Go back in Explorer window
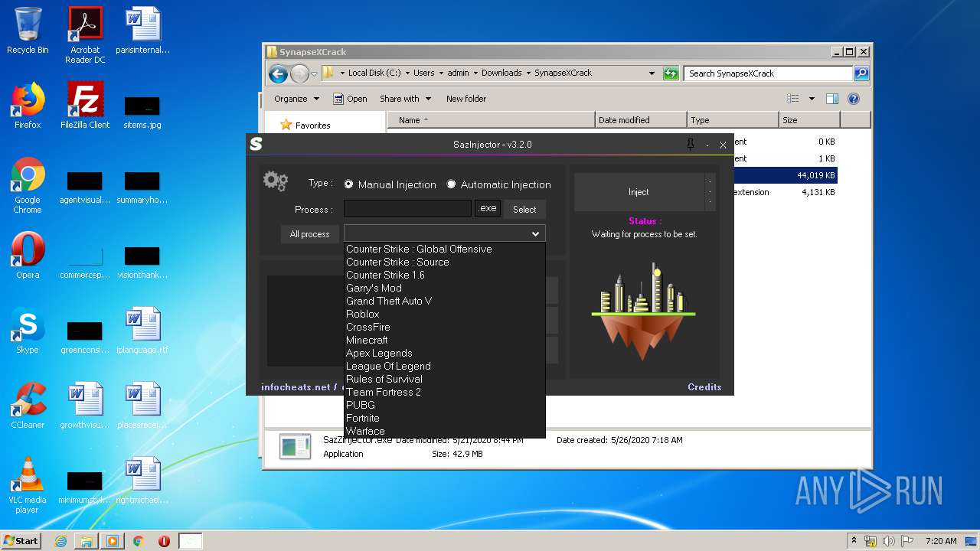Viewport: 980px width, 551px height. 278,73
